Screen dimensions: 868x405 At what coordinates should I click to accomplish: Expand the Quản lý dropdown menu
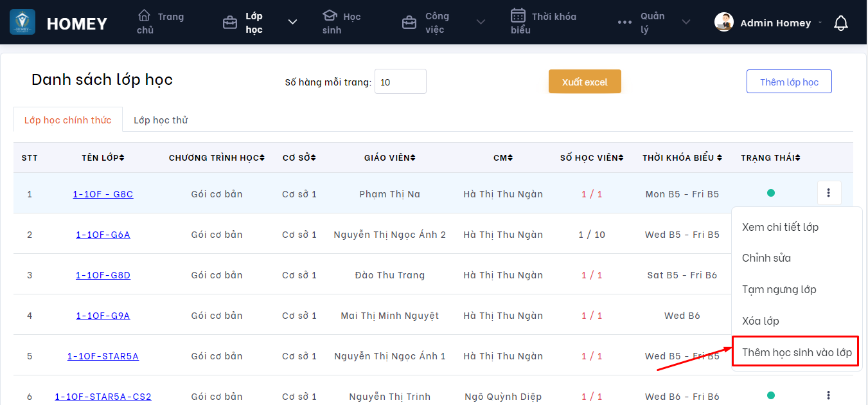686,22
